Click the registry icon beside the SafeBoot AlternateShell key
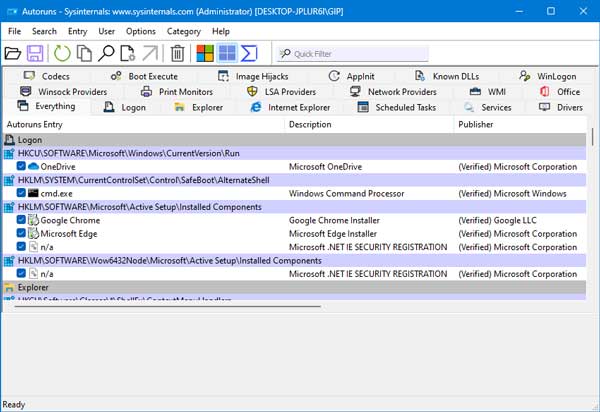Viewport: 600px width, 412px height. click(x=9, y=180)
